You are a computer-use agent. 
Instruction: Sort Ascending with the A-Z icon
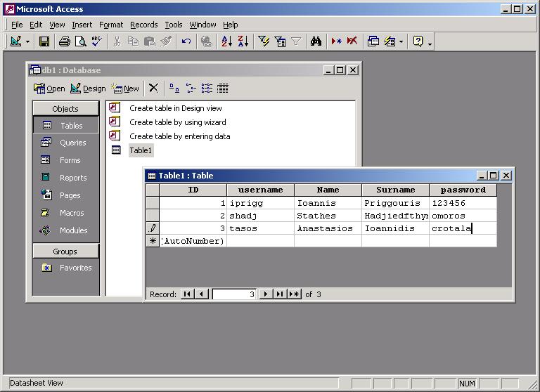pos(226,41)
